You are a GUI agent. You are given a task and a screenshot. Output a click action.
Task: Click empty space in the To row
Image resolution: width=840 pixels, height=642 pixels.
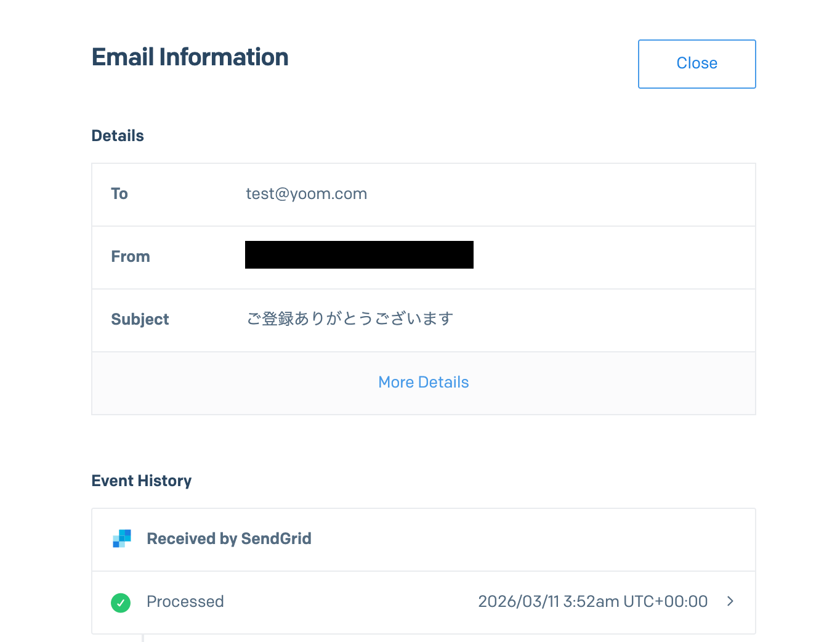(554, 195)
